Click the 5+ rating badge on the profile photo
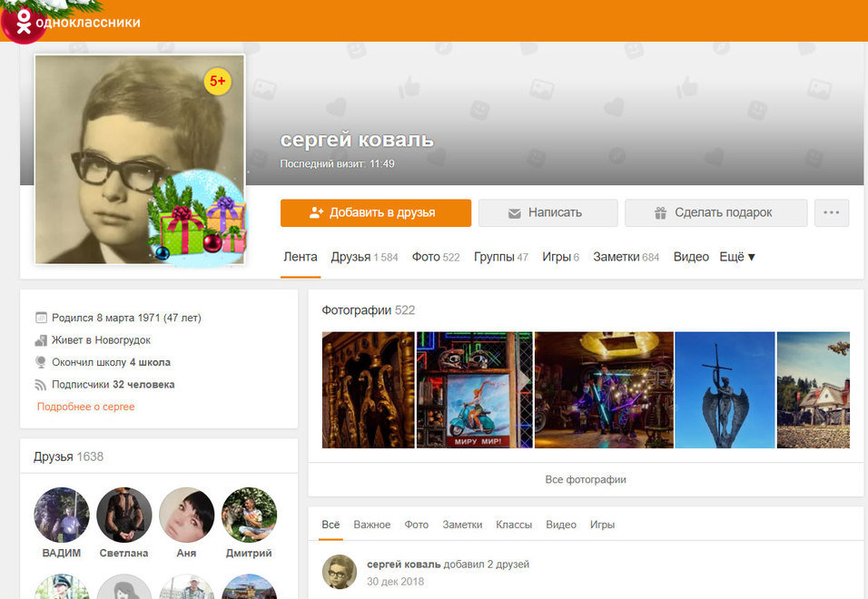868x599 pixels. pyautogui.click(x=218, y=82)
